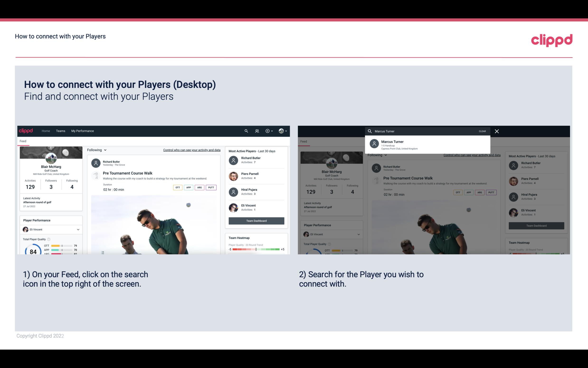
Task: Click the Team Dashboard button
Action: (x=256, y=220)
